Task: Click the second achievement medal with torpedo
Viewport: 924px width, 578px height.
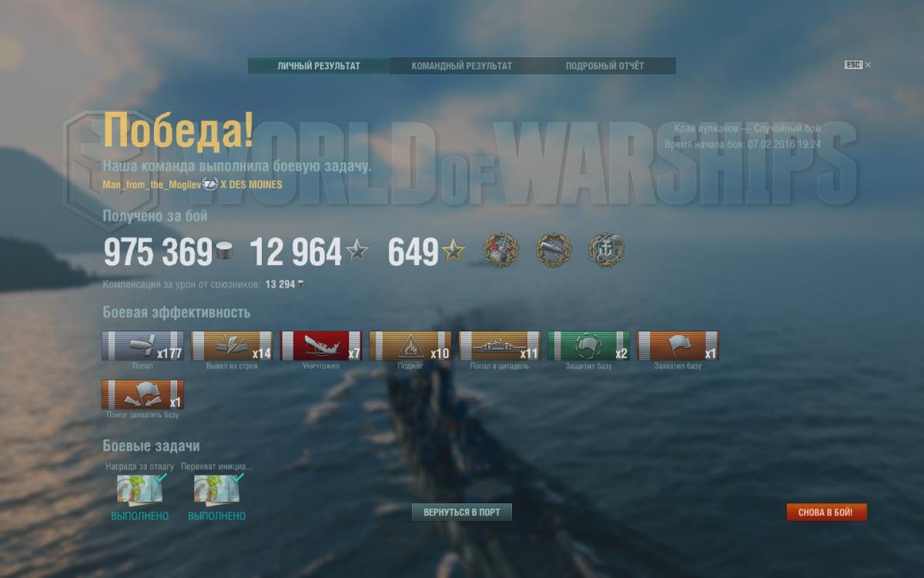Action: [554, 250]
